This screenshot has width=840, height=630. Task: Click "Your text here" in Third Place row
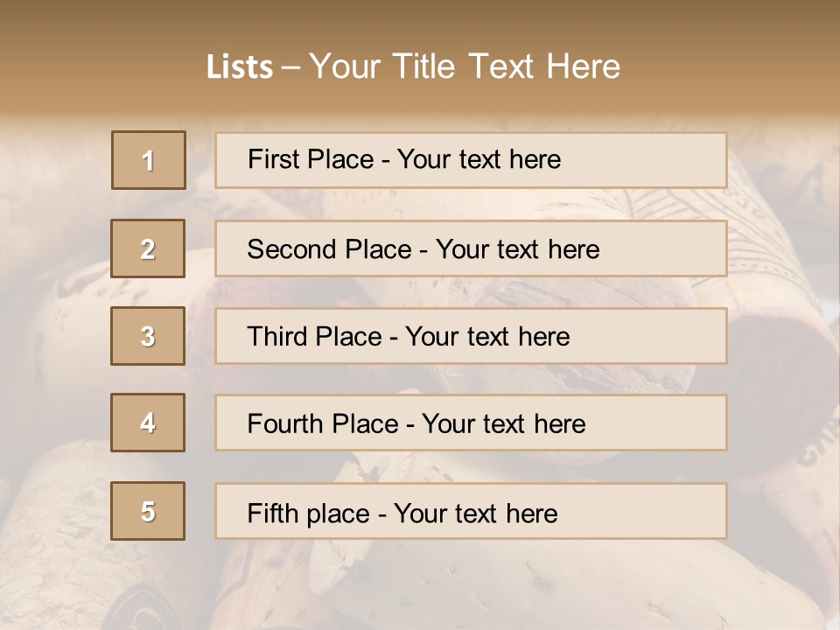coord(487,337)
